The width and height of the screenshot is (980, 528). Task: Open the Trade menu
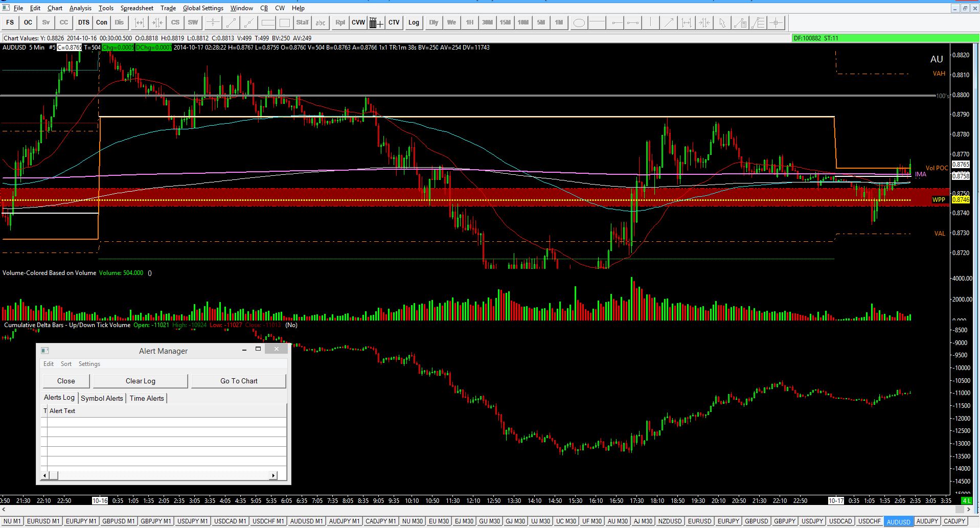168,8
